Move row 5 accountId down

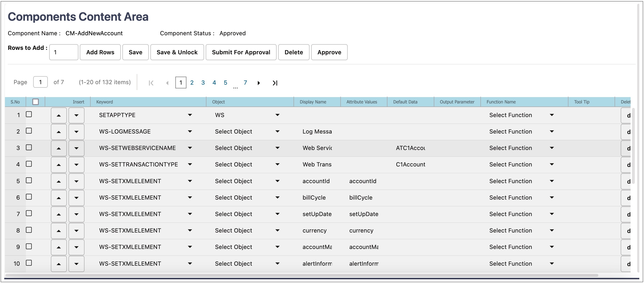pos(76,181)
